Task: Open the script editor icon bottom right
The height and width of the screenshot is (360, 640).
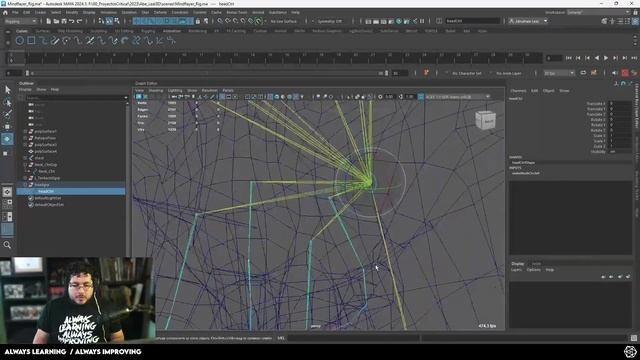Action: click(633, 338)
